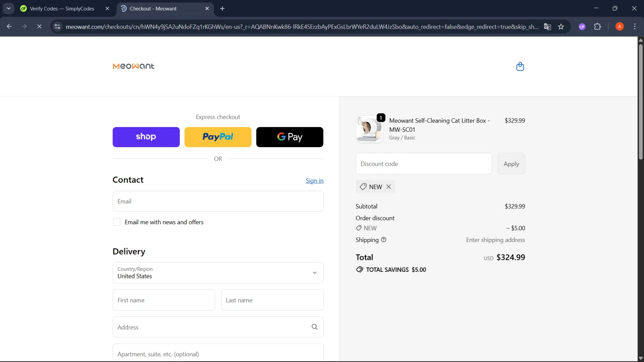The width and height of the screenshot is (644, 362).
Task: Close the Verify Codes SimplyCodes tab
Action: point(107,9)
